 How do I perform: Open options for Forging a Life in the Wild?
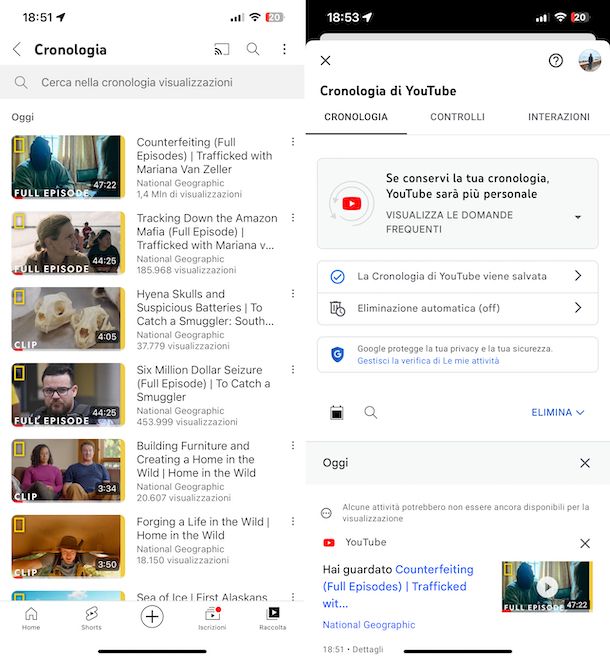tap(293, 522)
